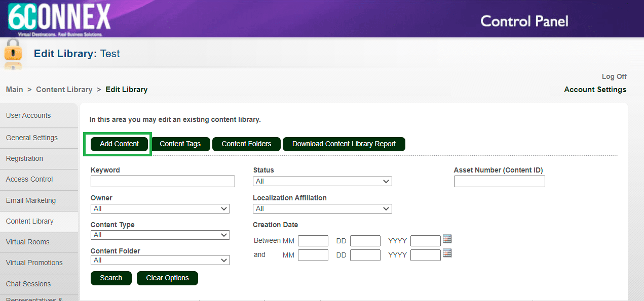
Task: Go to Email Marketing section
Action: pyautogui.click(x=31, y=200)
